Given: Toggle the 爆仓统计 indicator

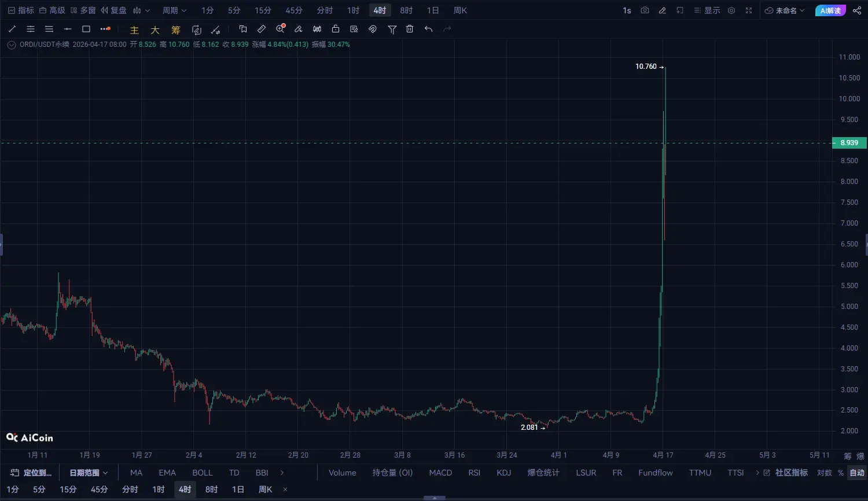Looking at the screenshot, I should click(543, 473).
